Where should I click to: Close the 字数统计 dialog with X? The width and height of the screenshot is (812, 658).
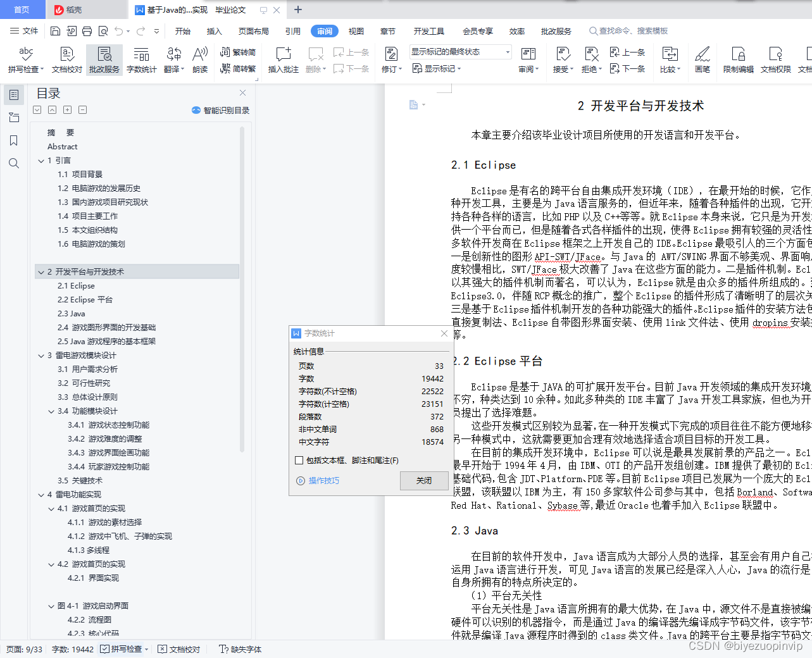pos(444,333)
